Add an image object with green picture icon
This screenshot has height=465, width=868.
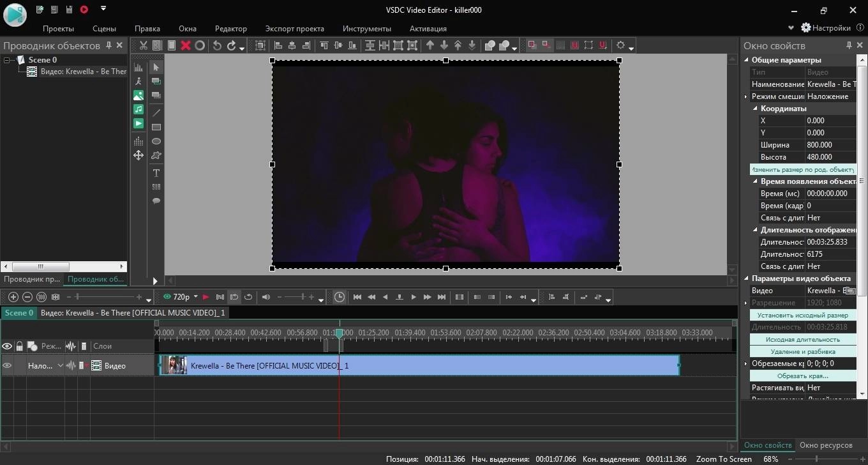tap(138, 95)
